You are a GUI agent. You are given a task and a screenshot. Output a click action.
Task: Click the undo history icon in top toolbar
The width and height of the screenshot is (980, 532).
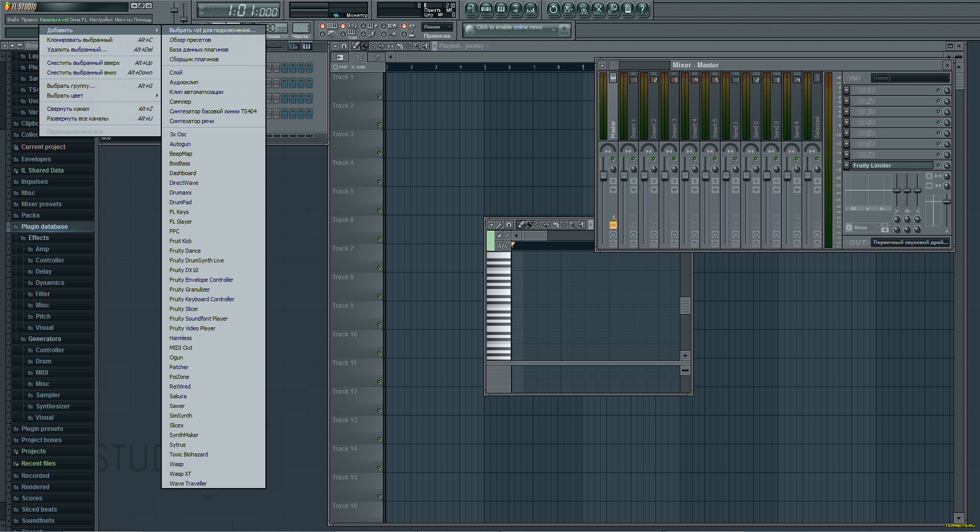[x=553, y=9]
